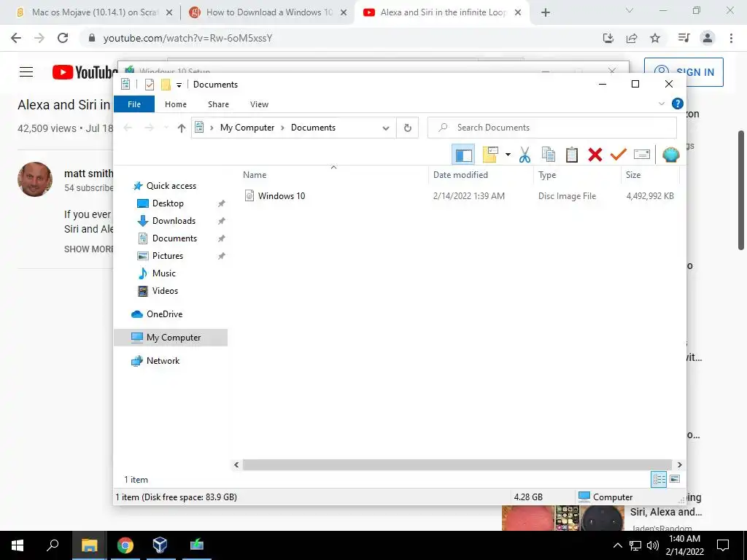Click the blue shell icon in toolbar
The image size is (747, 560).
coord(671,155)
